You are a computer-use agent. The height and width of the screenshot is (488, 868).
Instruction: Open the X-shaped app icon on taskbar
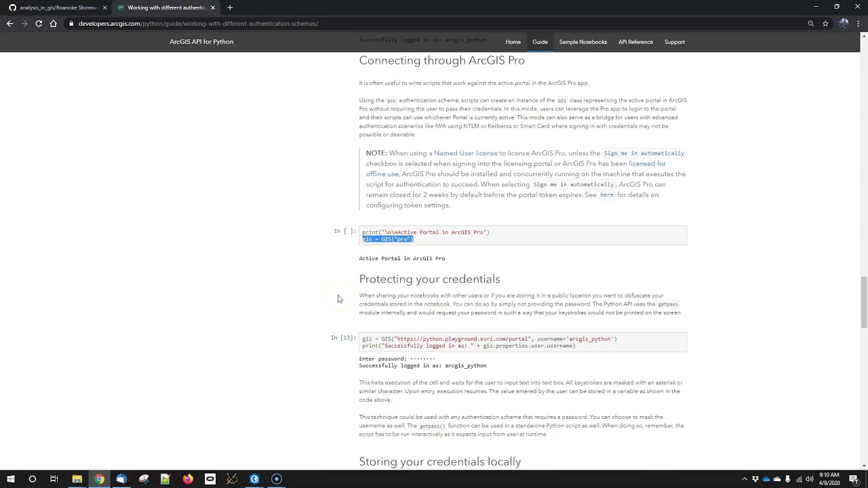(232, 479)
